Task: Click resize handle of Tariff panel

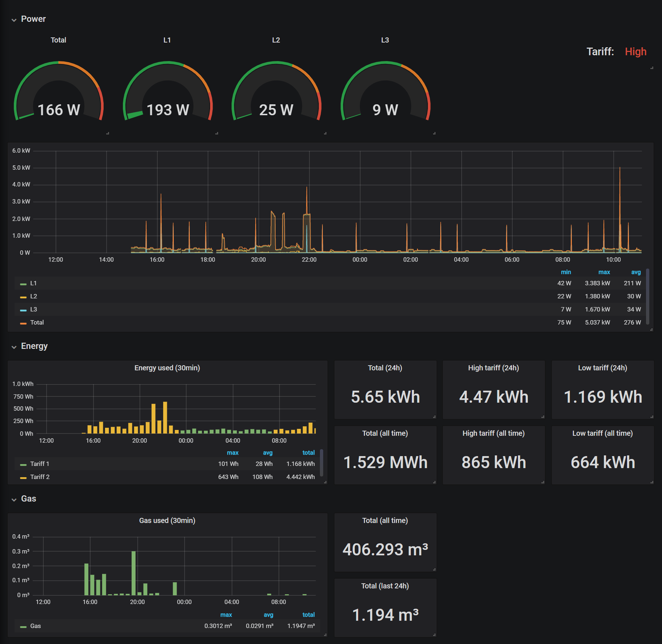Action: tap(652, 68)
